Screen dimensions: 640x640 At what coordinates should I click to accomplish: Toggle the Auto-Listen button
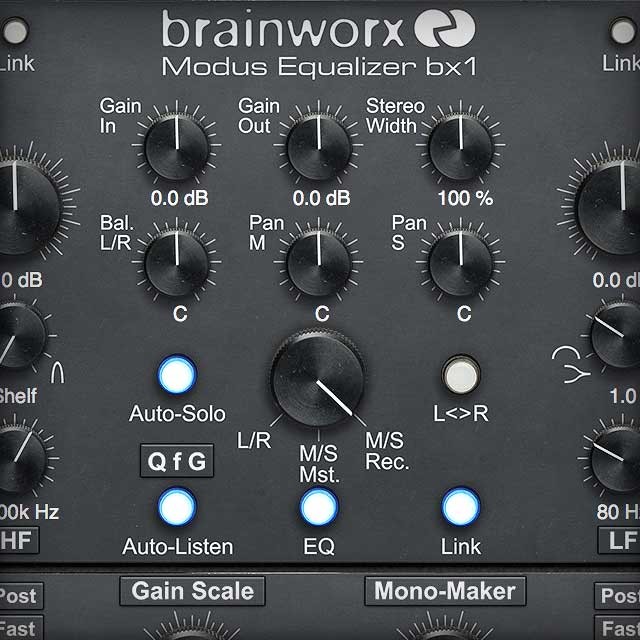pyautogui.click(x=177, y=507)
